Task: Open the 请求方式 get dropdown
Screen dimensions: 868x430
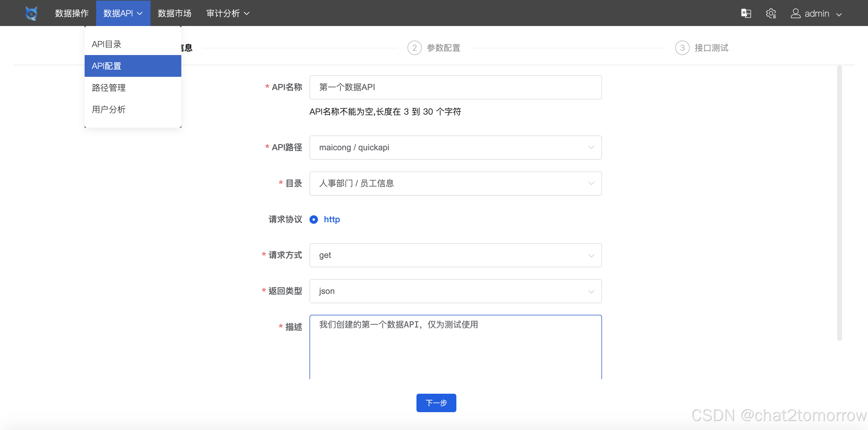Action: coord(455,255)
